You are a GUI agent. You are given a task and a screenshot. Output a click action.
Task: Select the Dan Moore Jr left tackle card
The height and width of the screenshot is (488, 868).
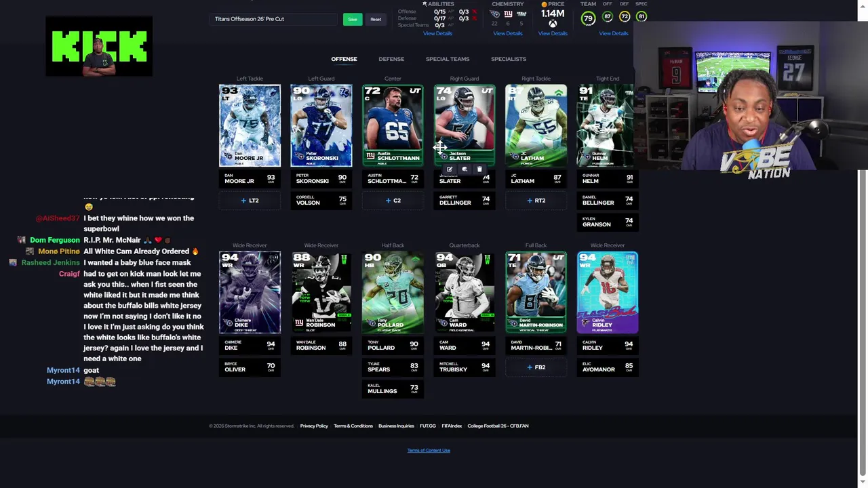tap(250, 125)
